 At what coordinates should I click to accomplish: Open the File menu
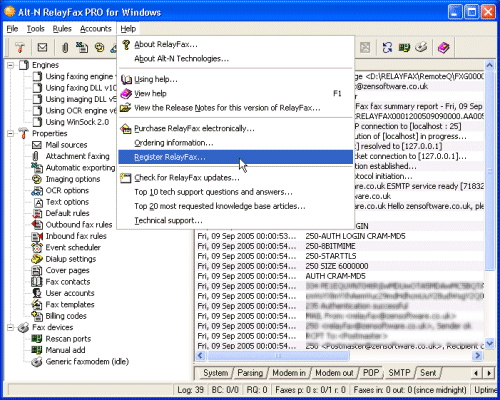(x=12, y=29)
